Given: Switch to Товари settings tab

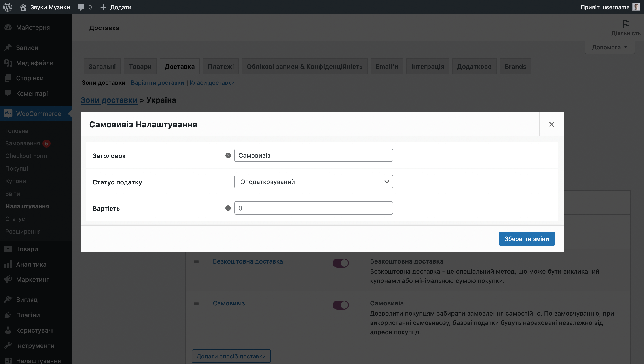Looking at the screenshot, I should tap(140, 67).
